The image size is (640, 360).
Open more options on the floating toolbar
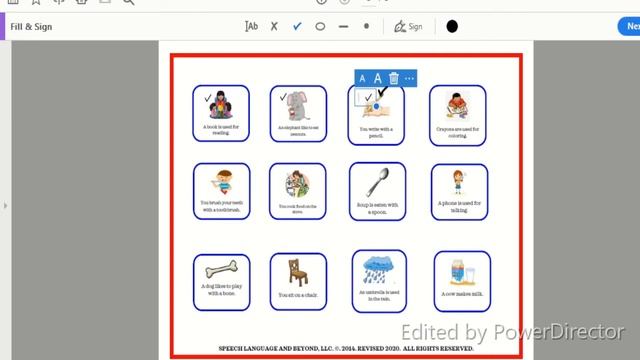click(409, 78)
